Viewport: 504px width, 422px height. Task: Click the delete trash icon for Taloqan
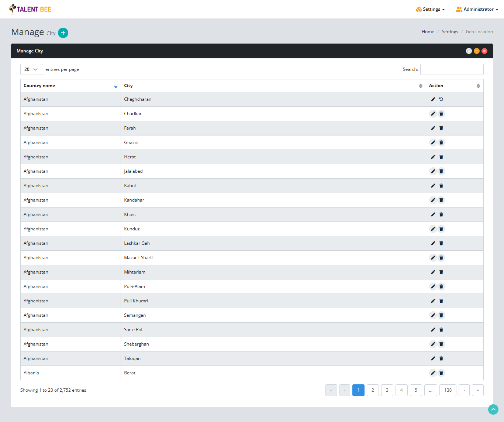(441, 358)
